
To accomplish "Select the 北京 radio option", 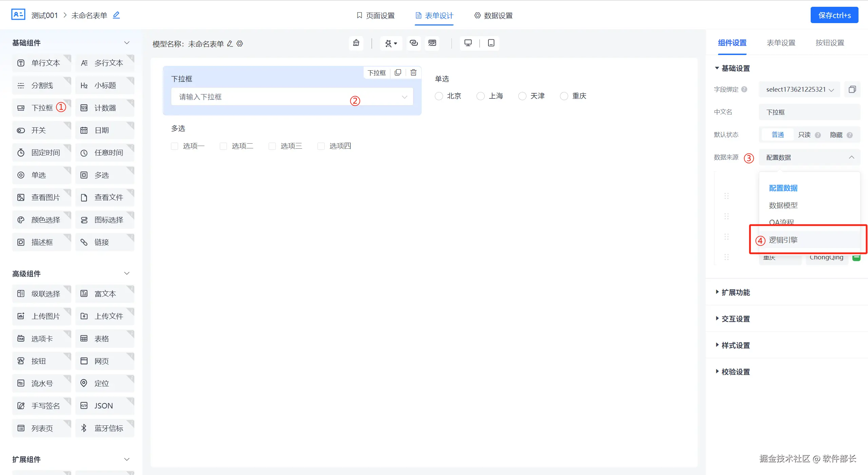I will [439, 96].
